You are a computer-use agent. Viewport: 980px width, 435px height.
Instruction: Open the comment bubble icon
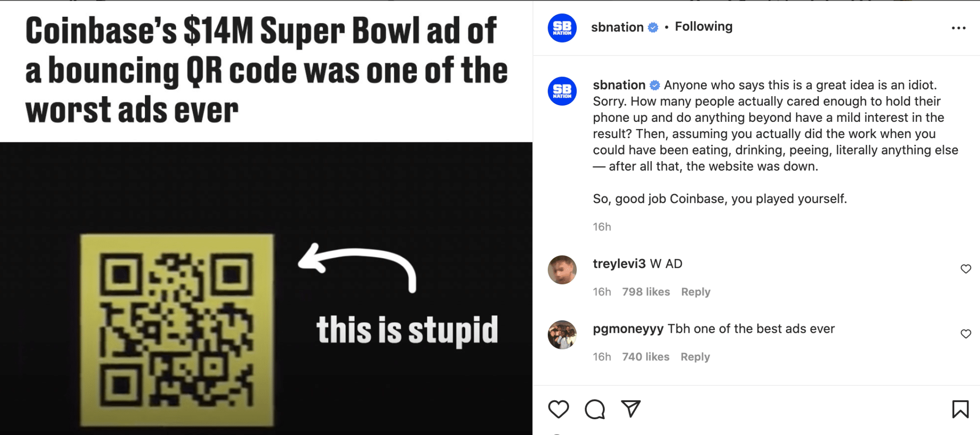click(x=595, y=409)
